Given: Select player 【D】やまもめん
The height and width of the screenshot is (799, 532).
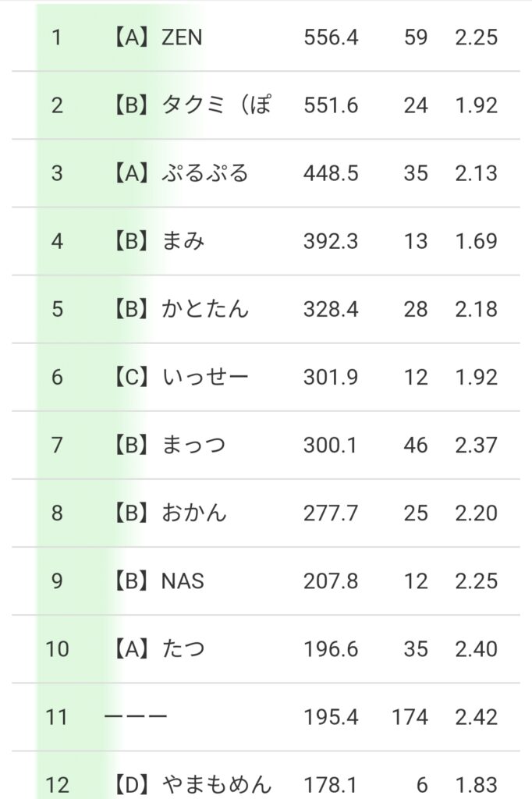Looking at the screenshot, I should 187,784.
